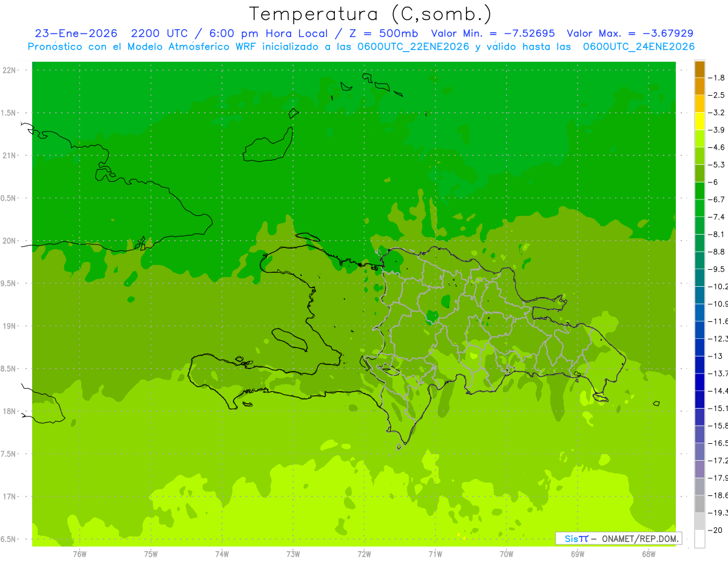Viewport: 728px width, 562px height.
Task: Click the '-11.6' colorbar value
Action: (718, 321)
